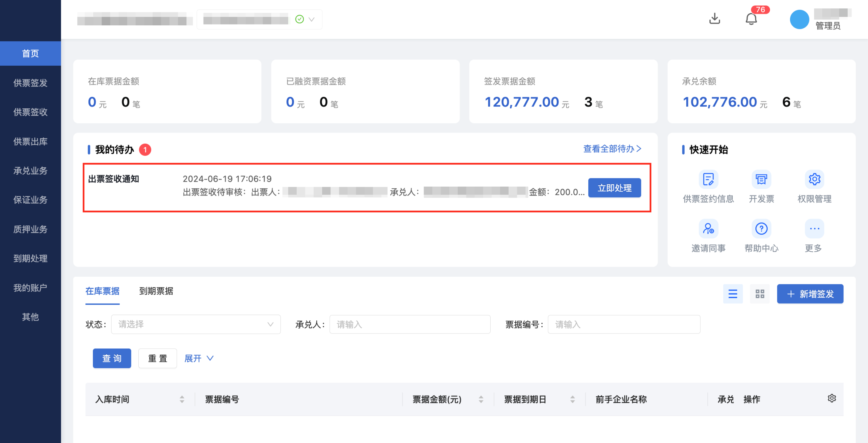Click the table column settings gear
This screenshot has width=868, height=443.
pyautogui.click(x=832, y=398)
